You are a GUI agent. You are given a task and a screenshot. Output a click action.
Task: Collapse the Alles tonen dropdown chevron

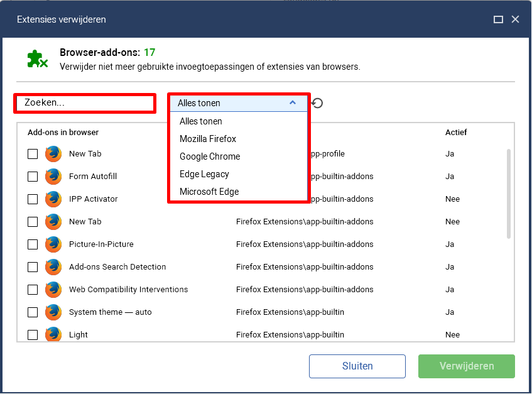coord(293,102)
